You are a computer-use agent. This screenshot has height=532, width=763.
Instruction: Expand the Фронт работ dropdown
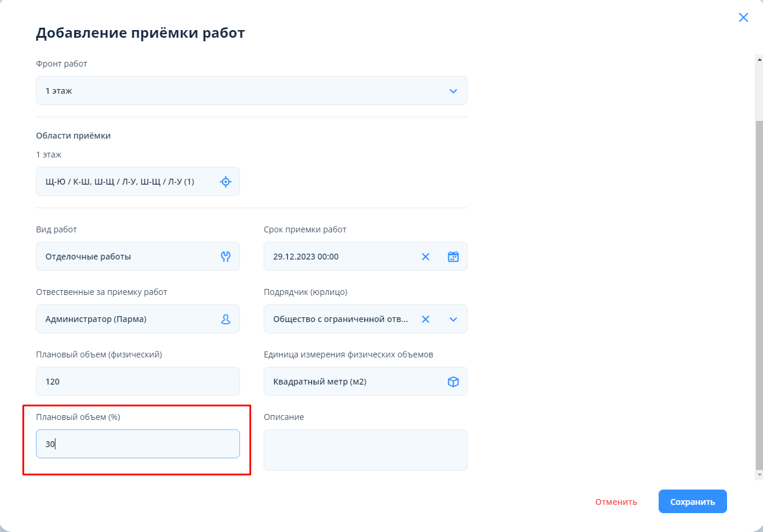tap(453, 91)
